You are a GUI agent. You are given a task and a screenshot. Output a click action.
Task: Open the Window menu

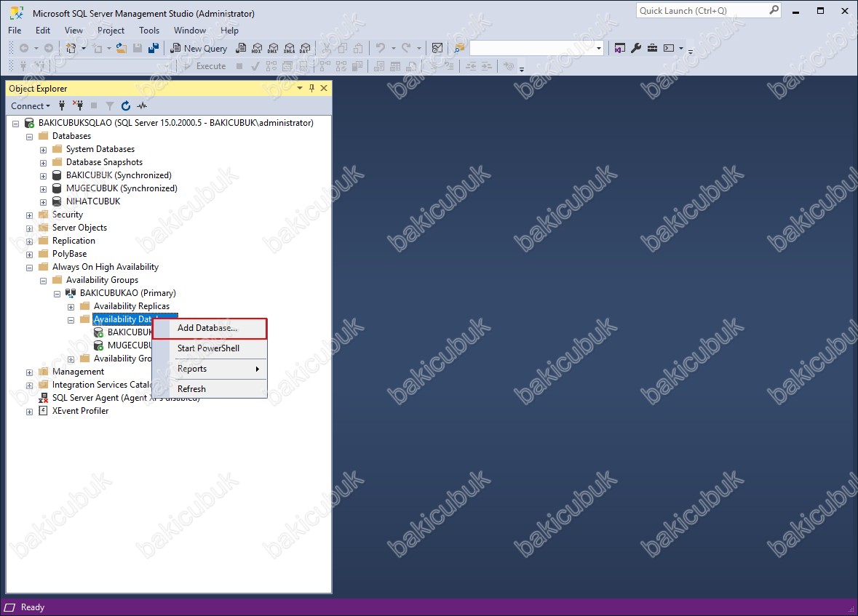[x=190, y=30]
